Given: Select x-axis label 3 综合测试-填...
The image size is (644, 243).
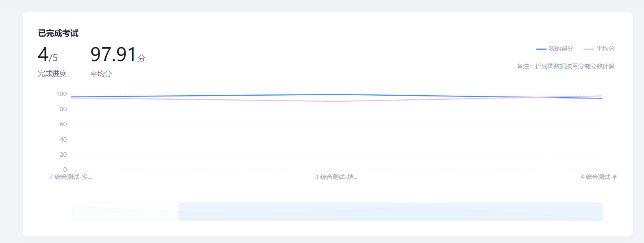Looking at the screenshot, I should 336,177.
